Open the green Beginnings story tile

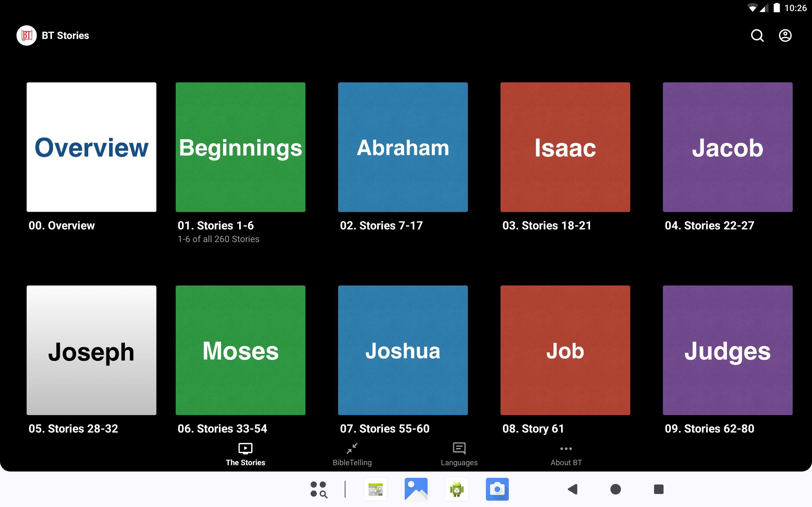pyautogui.click(x=240, y=147)
